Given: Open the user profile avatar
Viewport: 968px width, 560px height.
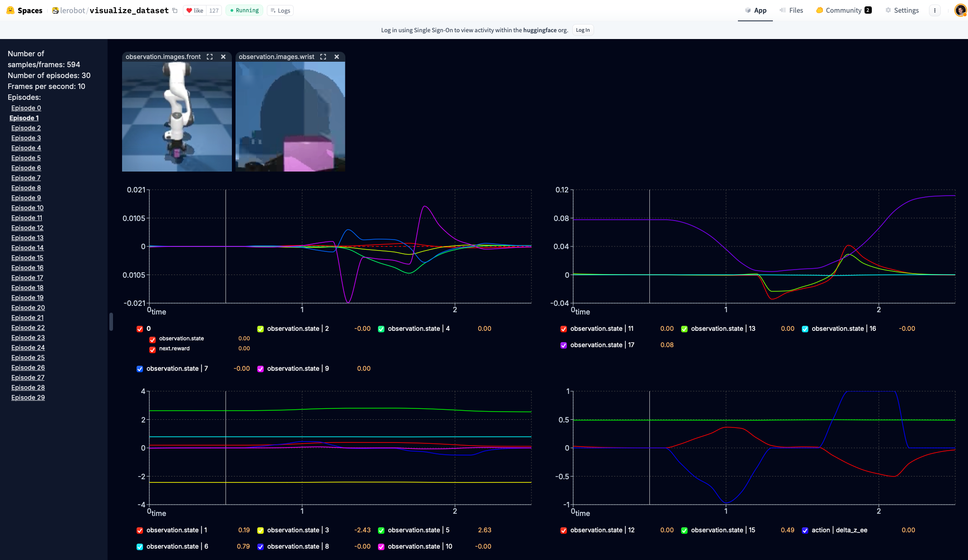Looking at the screenshot, I should pos(960,10).
